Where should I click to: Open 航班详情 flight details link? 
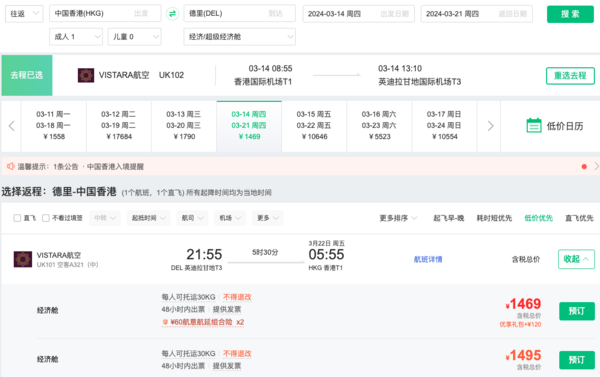click(428, 259)
